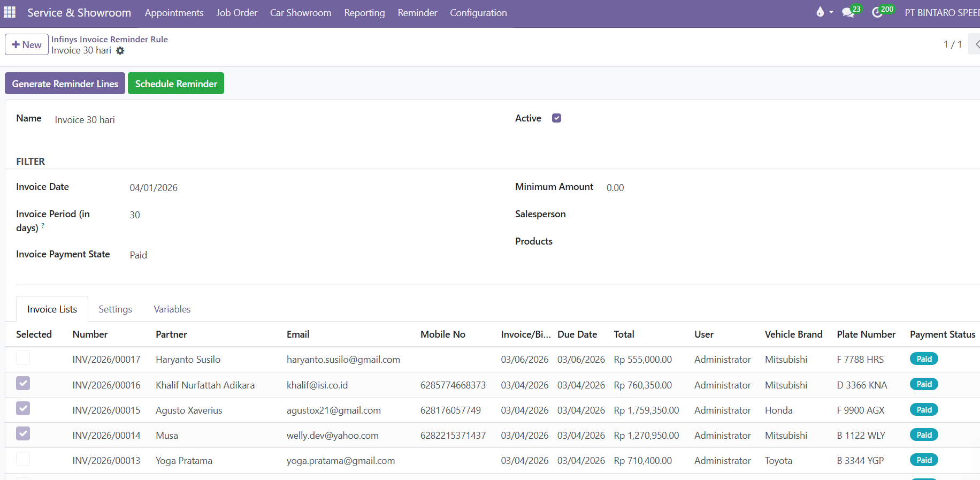
Task: Switch to the Settings tab
Action: point(115,309)
